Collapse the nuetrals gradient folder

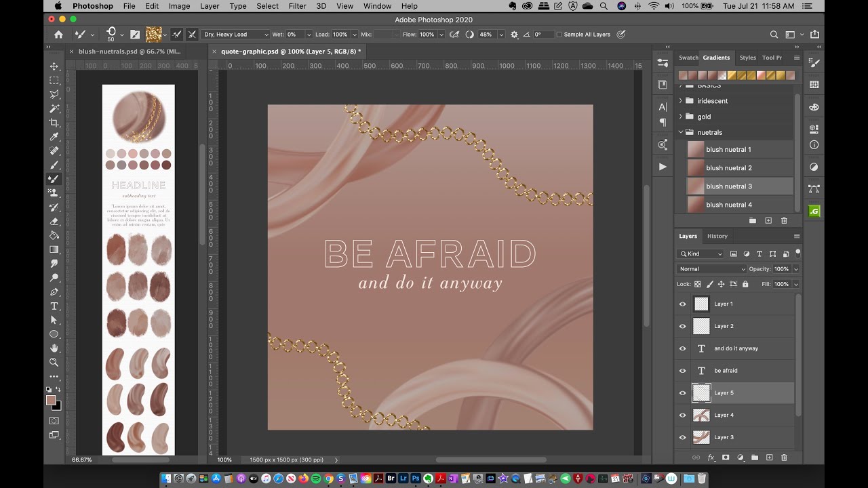click(681, 132)
